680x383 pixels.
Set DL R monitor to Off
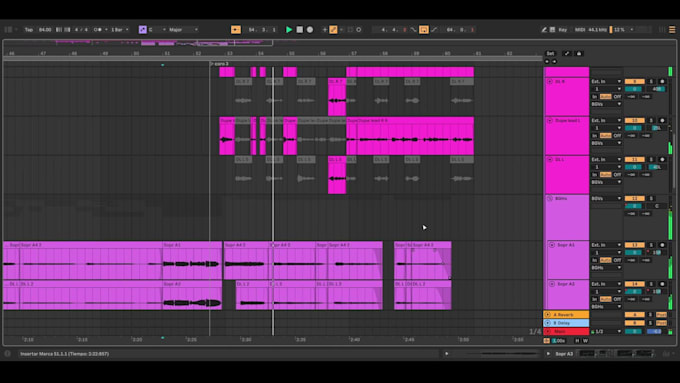617,97
